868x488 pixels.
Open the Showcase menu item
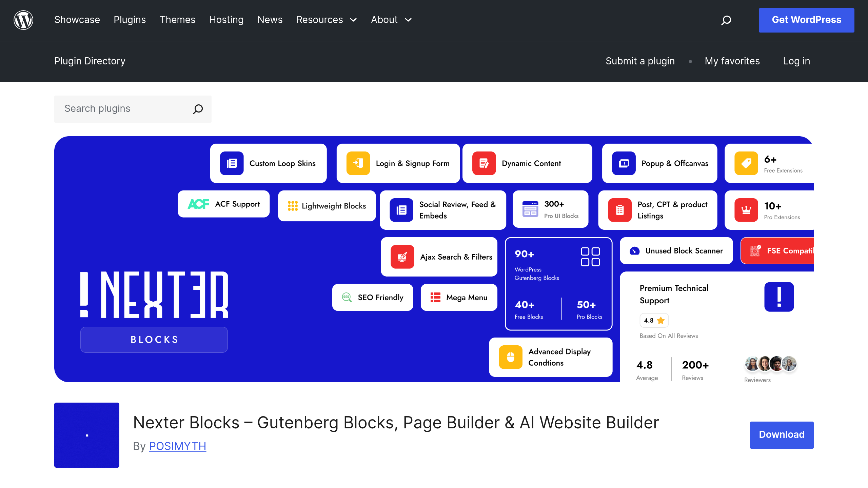[x=77, y=20]
